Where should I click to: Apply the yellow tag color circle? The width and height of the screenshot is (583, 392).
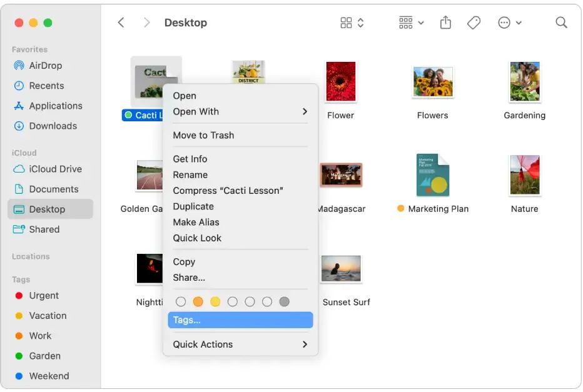215,302
